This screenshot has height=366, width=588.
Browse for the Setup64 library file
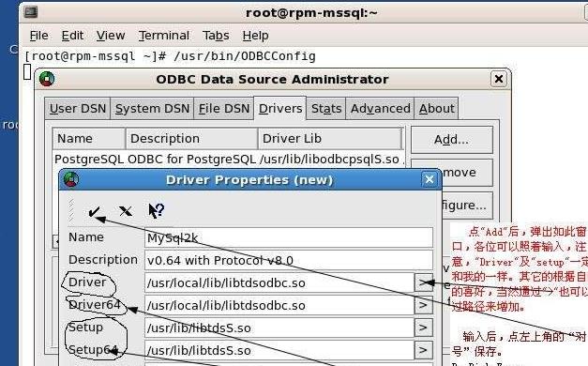tap(423, 350)
